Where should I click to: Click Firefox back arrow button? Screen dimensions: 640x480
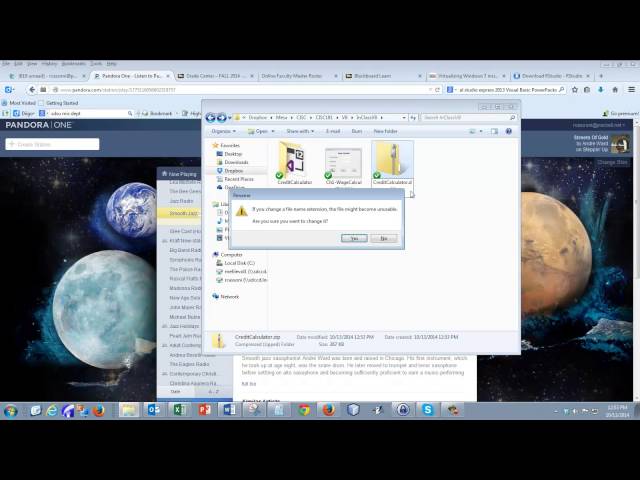(32, 90)
